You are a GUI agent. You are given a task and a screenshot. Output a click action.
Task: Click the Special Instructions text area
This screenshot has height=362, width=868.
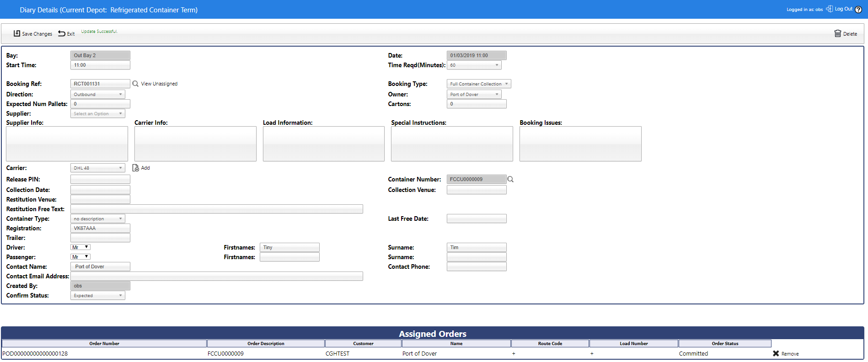click(452, 144)
